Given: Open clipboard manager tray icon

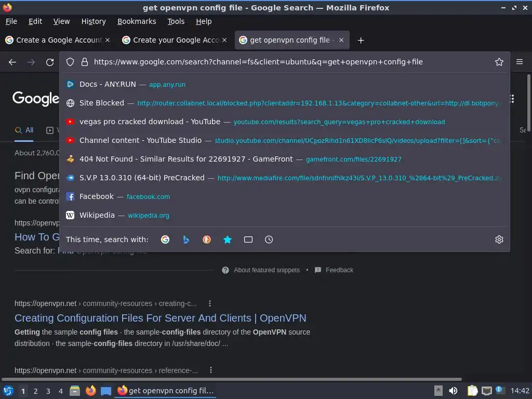Looking at the screenshot, I should coord(472,391).
